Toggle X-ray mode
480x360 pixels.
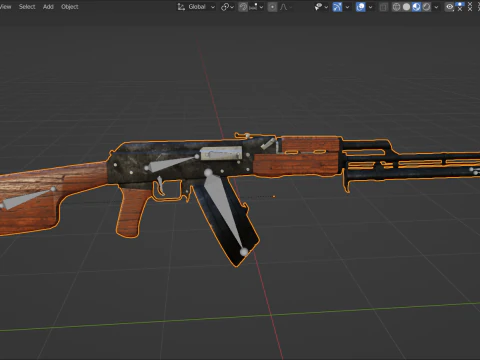click(x=384, y=7)
